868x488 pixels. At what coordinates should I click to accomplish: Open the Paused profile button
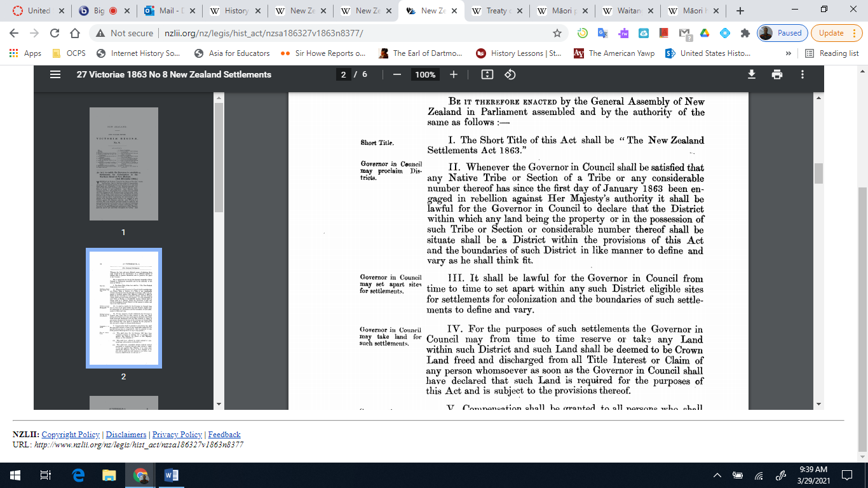click(783, 33)
